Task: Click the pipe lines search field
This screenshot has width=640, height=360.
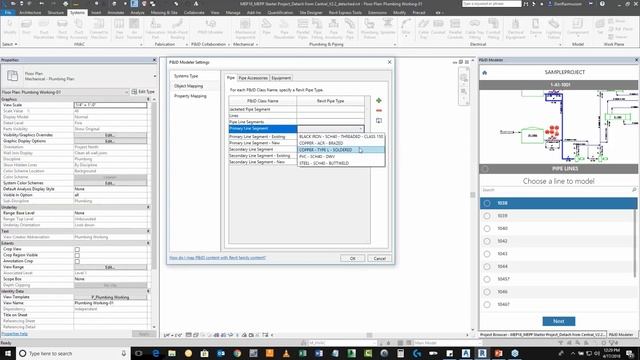Action: [x=558, y=190]
